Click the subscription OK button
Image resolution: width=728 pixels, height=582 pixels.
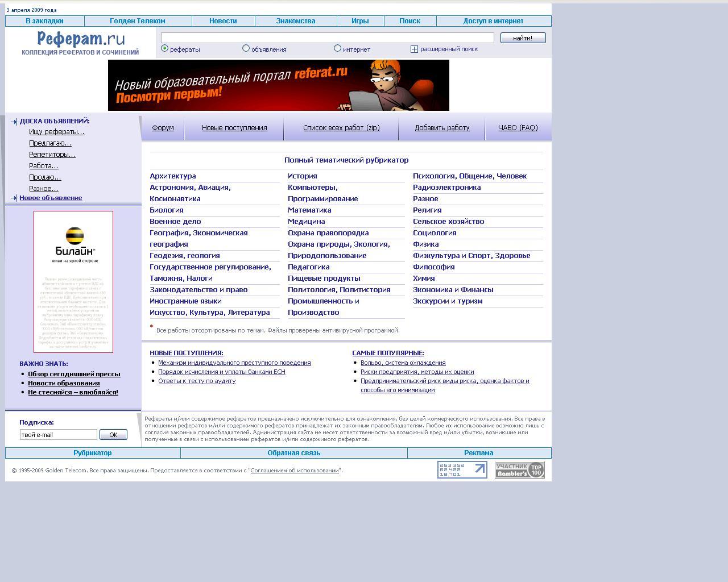(x=113, y=435)
